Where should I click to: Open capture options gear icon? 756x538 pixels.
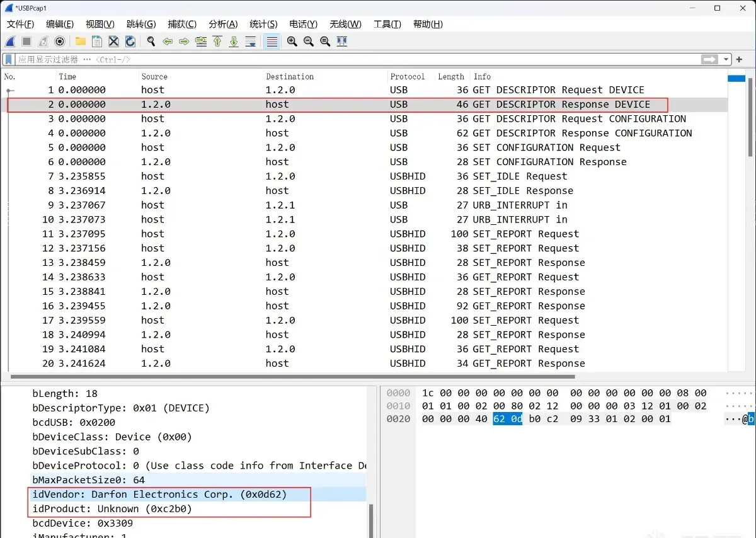tap(60, 42)
